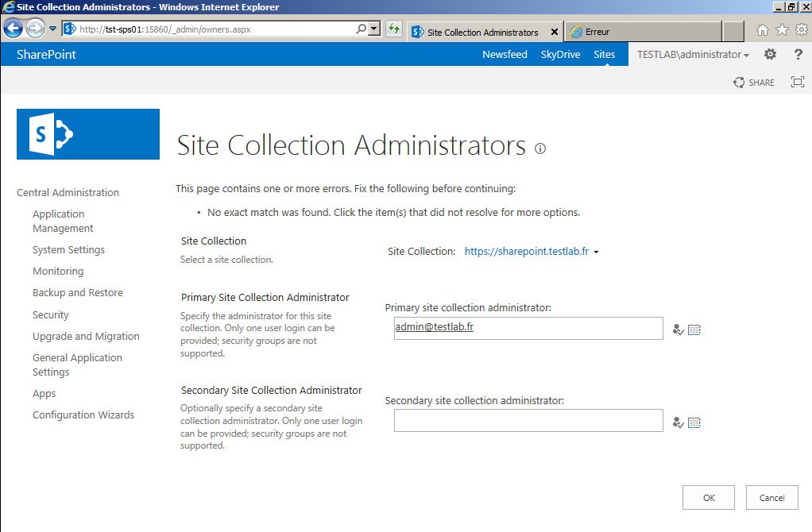
Task: Open Upgrade and Migration link
Action: point(86,336)
